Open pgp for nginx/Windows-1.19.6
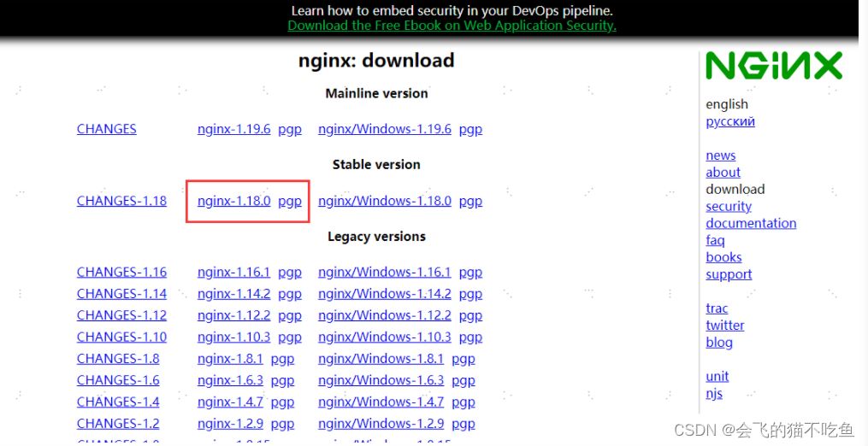Image resolution: width=868 pixels, height=446 pixels. tap(470, 130)
